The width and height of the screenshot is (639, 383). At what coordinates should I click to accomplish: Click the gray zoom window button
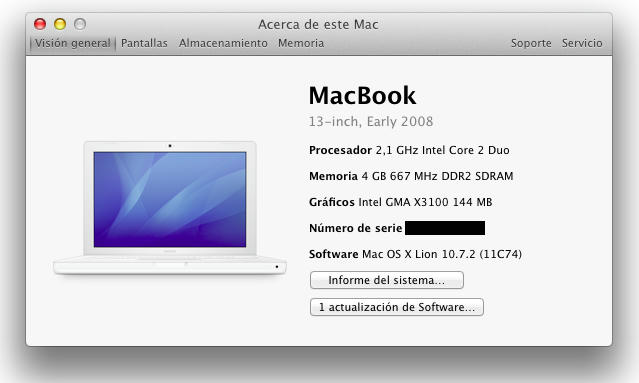click(x=80, y=24)
